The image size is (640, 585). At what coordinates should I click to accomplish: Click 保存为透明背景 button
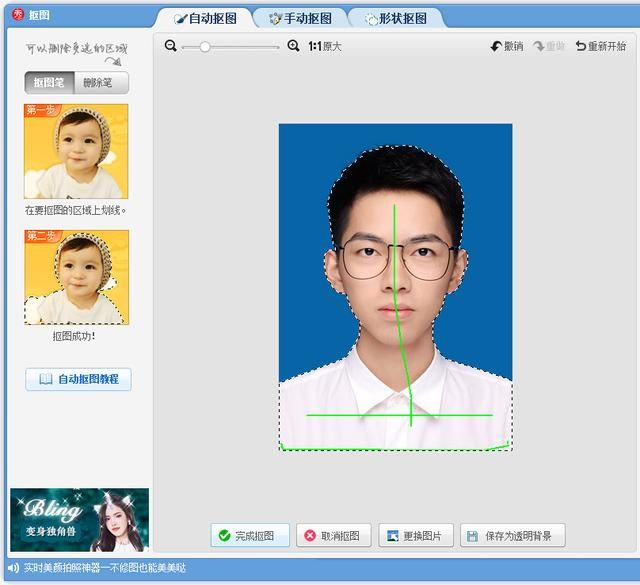coord(513,535)
